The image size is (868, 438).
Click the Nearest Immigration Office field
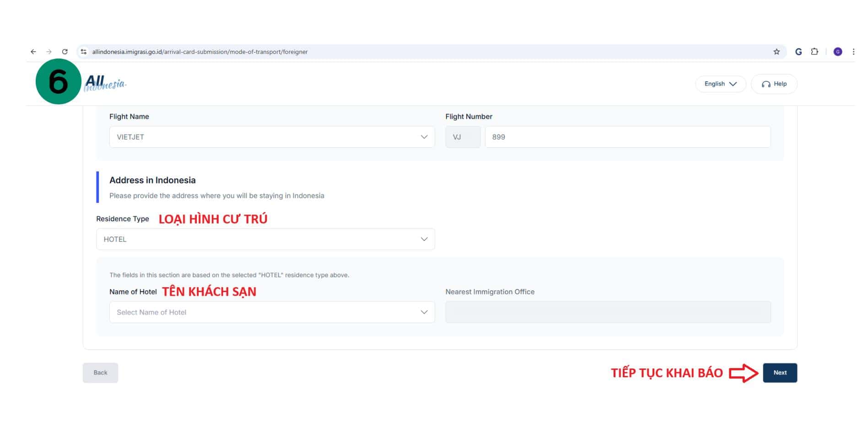[608, 312]
